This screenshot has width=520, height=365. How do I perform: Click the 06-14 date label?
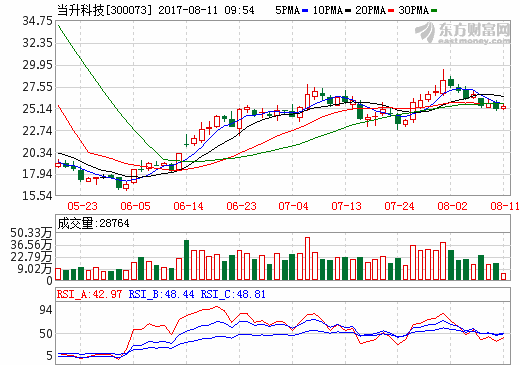pos(188,206)
